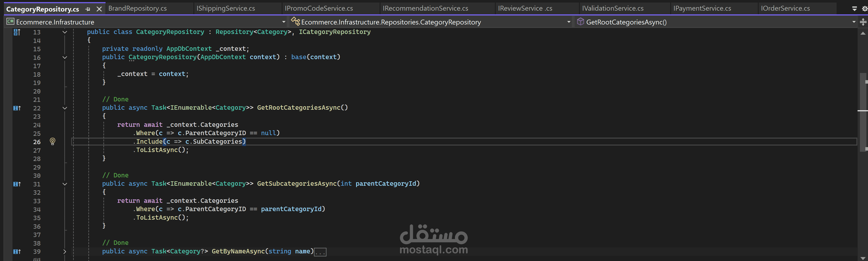Click the collapsed code ellipsis box

(320, 252)
